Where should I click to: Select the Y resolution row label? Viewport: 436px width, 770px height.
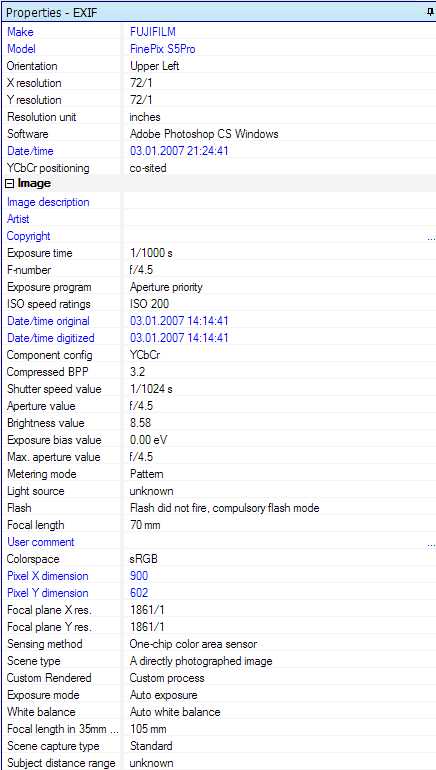34,100
